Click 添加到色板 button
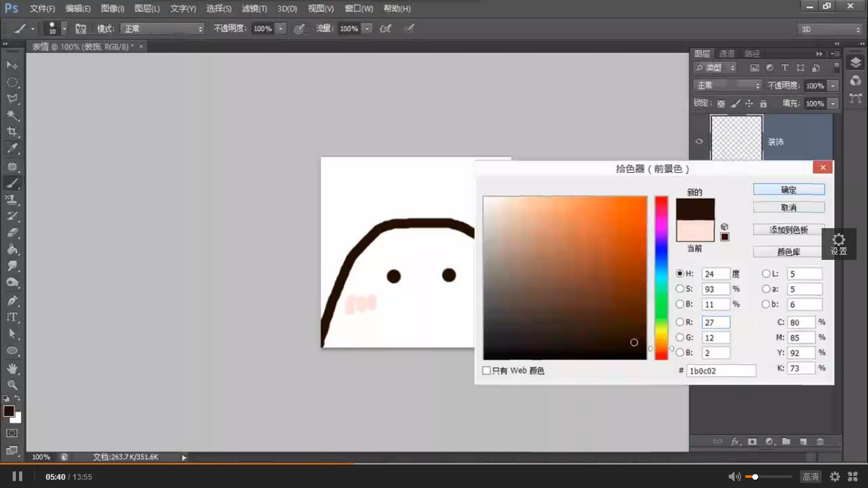 coord(789,230)
